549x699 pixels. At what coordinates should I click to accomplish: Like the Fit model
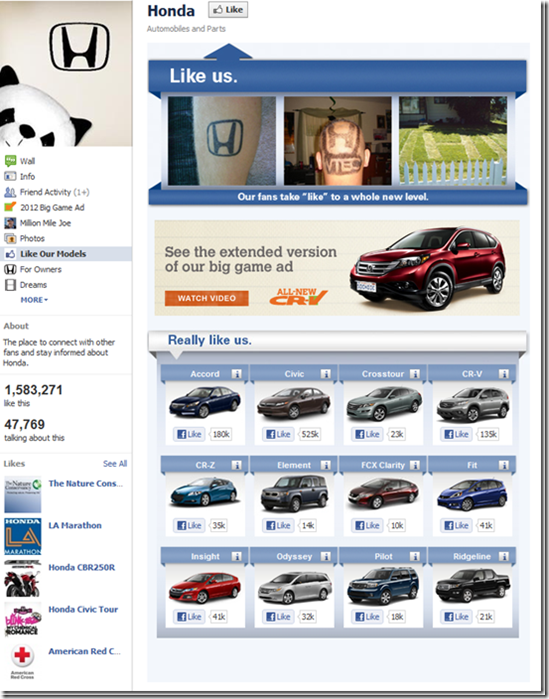click(x=456, y=525)
